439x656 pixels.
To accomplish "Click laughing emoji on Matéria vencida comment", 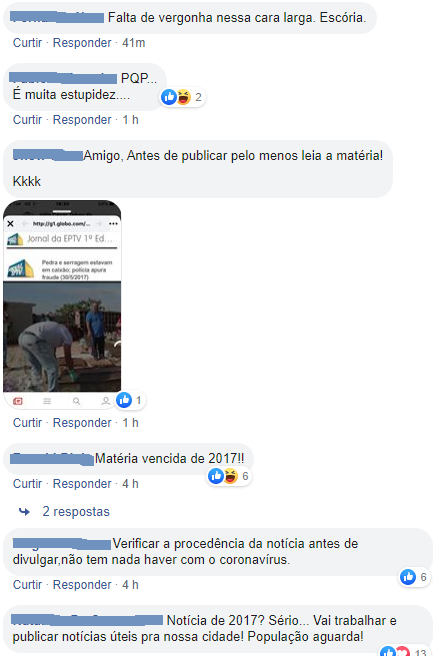I will pyautogui.click(x=230, y=476).
